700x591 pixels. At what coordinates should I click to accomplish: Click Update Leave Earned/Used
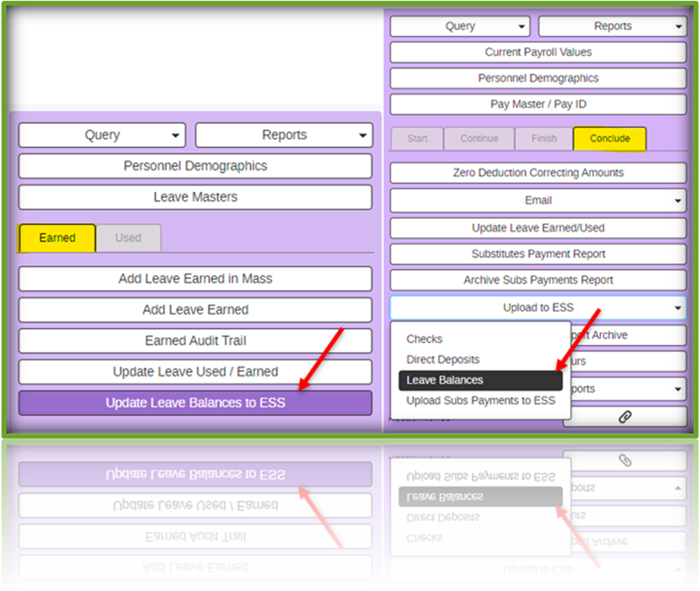(539, 228)
